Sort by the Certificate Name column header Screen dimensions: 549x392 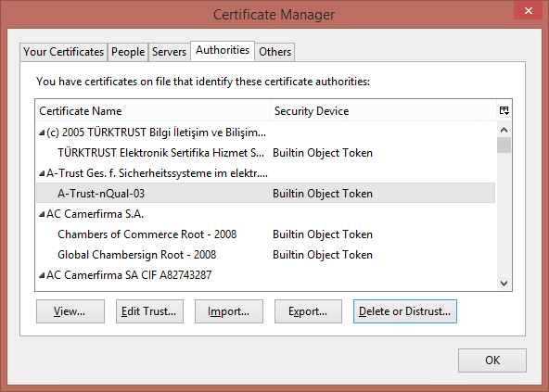[x=153, y=110]
